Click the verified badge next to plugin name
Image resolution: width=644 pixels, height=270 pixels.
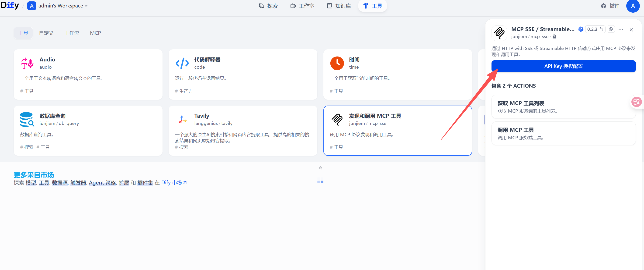click(x=581, y=29)
